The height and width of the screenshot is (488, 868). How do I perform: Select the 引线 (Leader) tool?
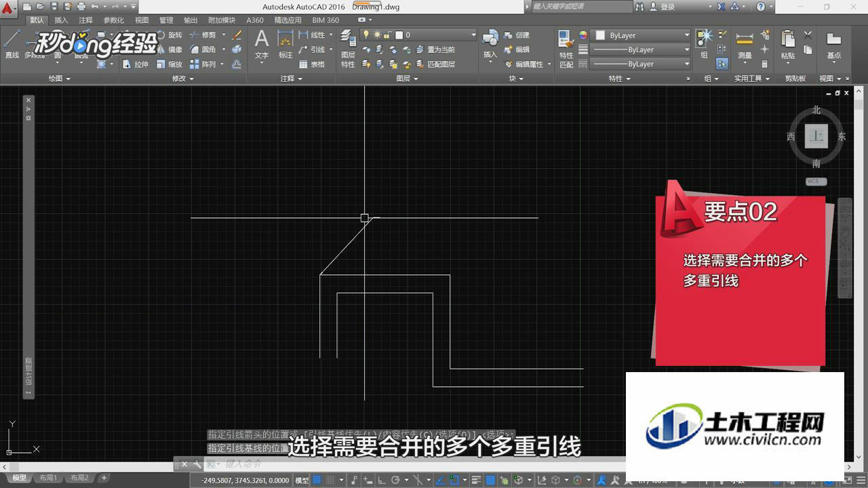tap(312, 49)
